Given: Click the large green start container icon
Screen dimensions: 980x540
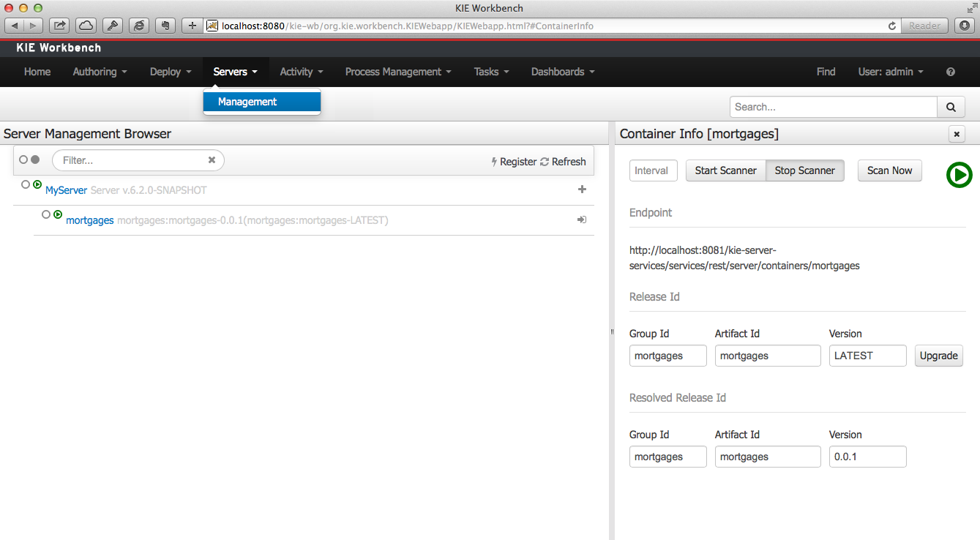Looking at the screenshot, I should (959, 175).
